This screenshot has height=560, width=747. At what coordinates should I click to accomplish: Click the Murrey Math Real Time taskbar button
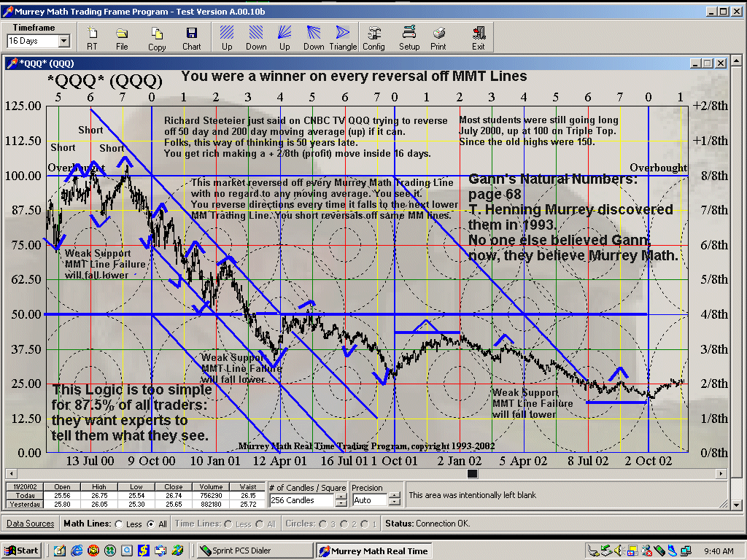(x=374, y=551)
